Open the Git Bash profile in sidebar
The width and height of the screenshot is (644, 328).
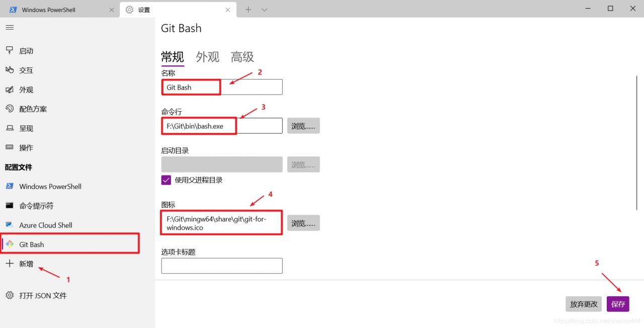pos(31,244)
